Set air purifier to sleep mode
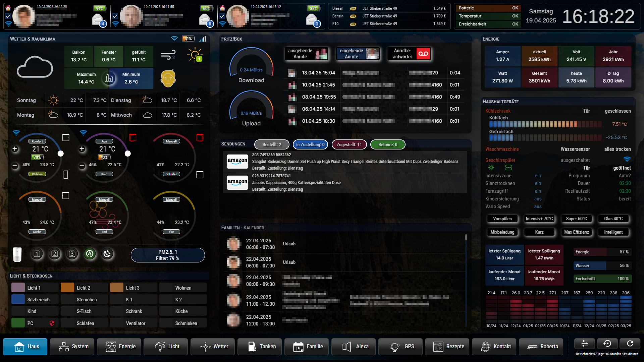This screenshot has height=362, width=644. pyautogui.click(x=107, y=254)
